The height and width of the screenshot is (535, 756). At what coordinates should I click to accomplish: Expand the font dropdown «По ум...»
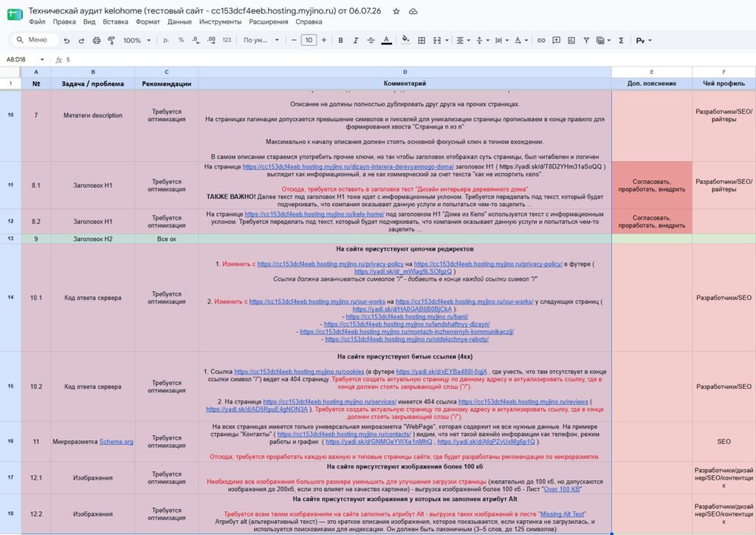(261, 41)
